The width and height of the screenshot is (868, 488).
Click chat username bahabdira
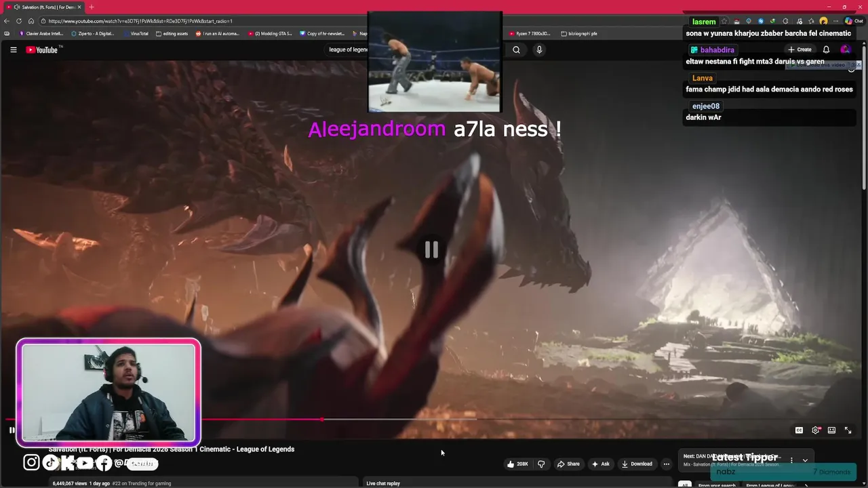[717, 50]
